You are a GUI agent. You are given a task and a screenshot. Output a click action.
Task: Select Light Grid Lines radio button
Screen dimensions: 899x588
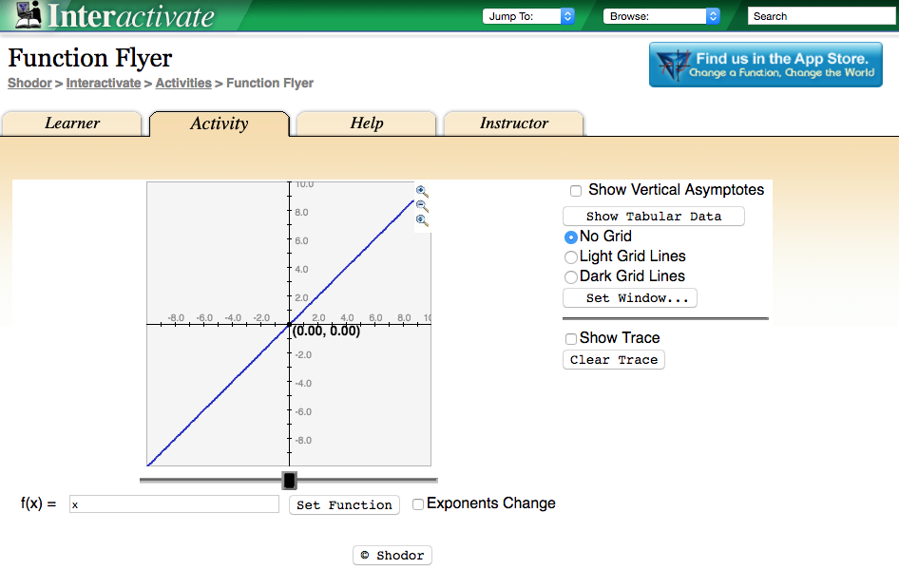(571, 257)
